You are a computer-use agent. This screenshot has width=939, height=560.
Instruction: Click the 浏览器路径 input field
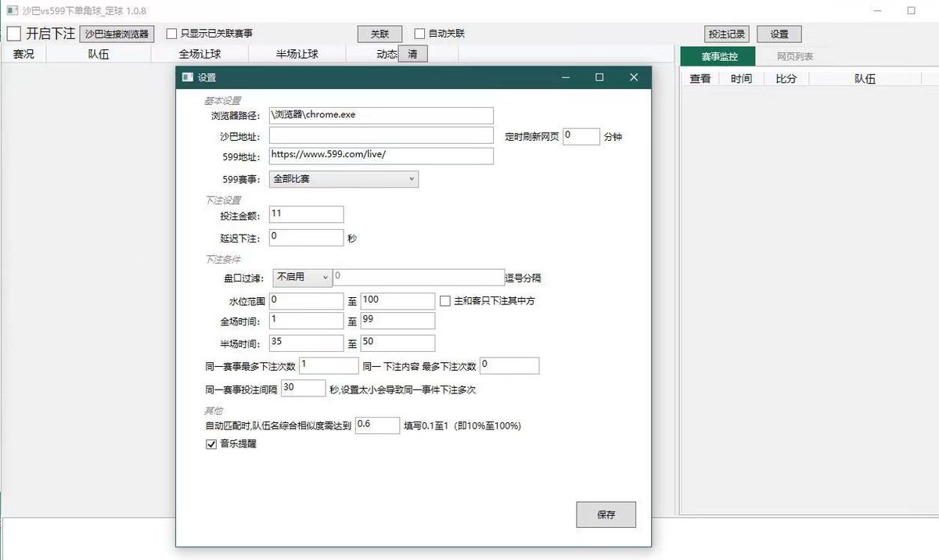click(x=381, y=115)
